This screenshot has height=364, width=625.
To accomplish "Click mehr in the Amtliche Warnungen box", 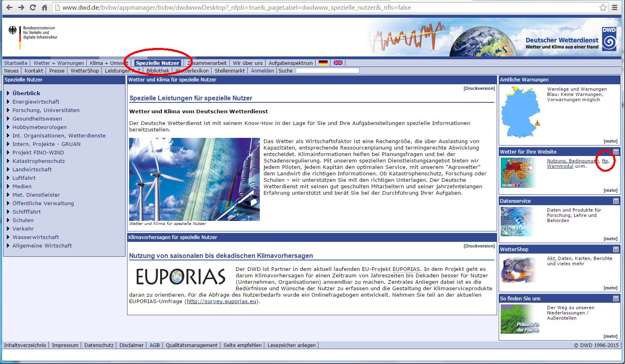I will 610,141.
